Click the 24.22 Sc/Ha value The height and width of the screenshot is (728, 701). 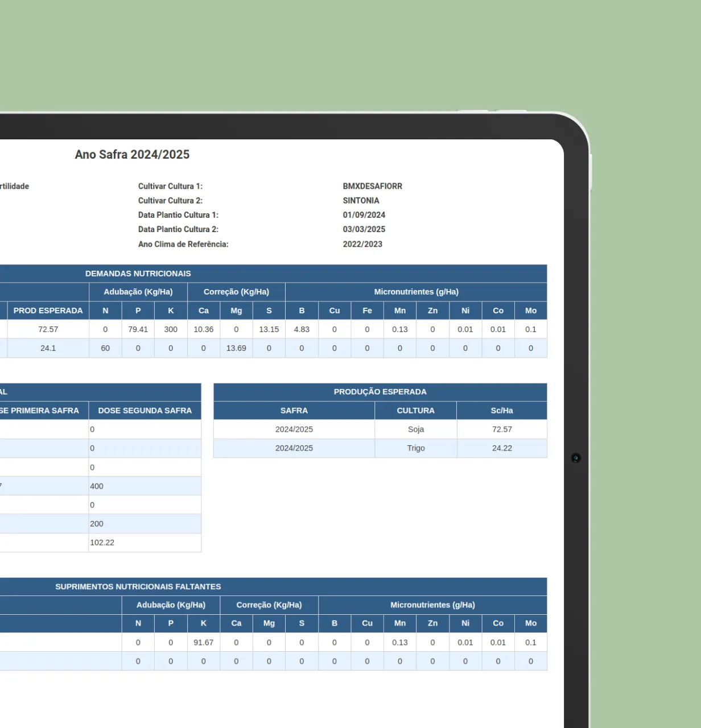pos(501,448)
